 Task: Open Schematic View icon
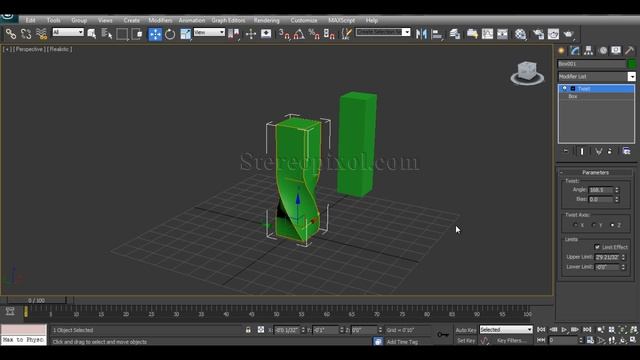click(502, 34)
